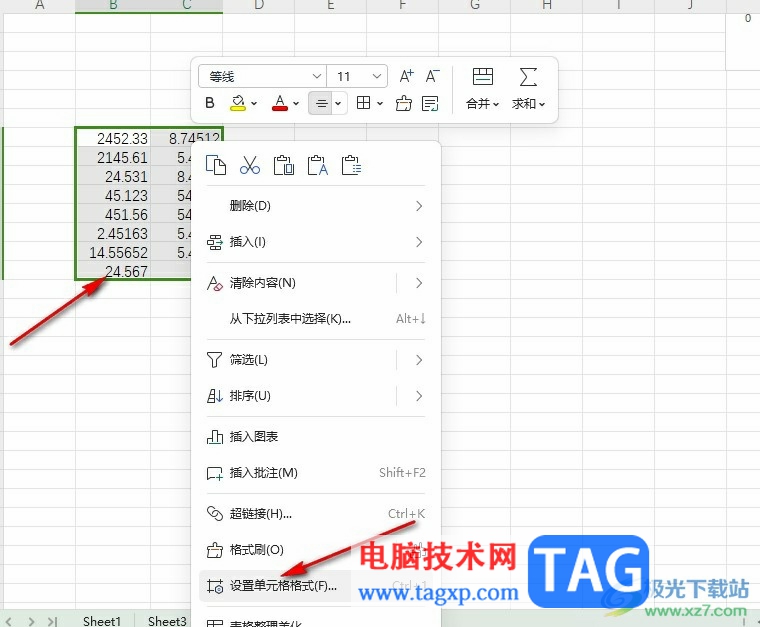The image size is (760, 627).
Task: Choose 插入批注(M) insert comment
Action: (316, 473)
